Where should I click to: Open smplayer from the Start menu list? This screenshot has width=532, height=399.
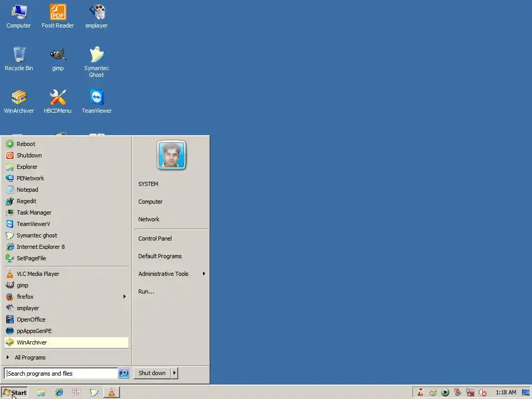66,308
